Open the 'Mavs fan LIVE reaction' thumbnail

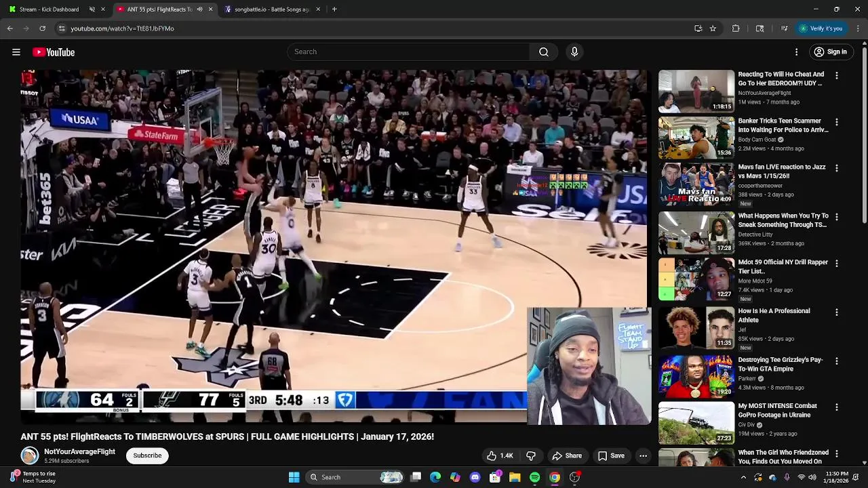coord(696,184)
